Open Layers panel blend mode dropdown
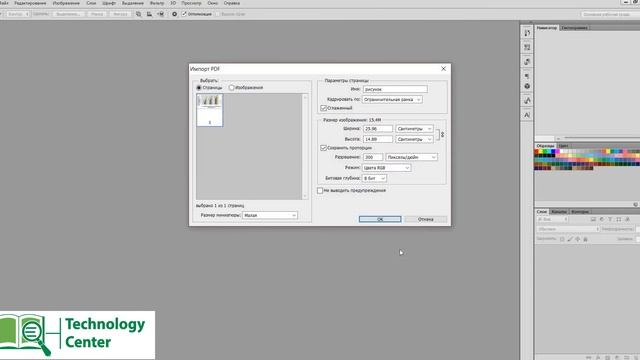Viewport: 640px width, 360px height. point(568,229)
